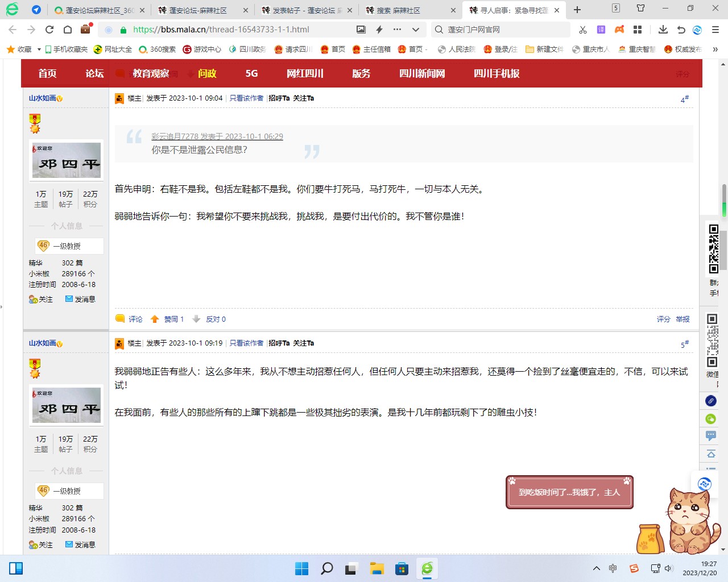Expand the bookmarks bar overflow chevron
Viewport: 728px width, 582px height.
point(715,49)
